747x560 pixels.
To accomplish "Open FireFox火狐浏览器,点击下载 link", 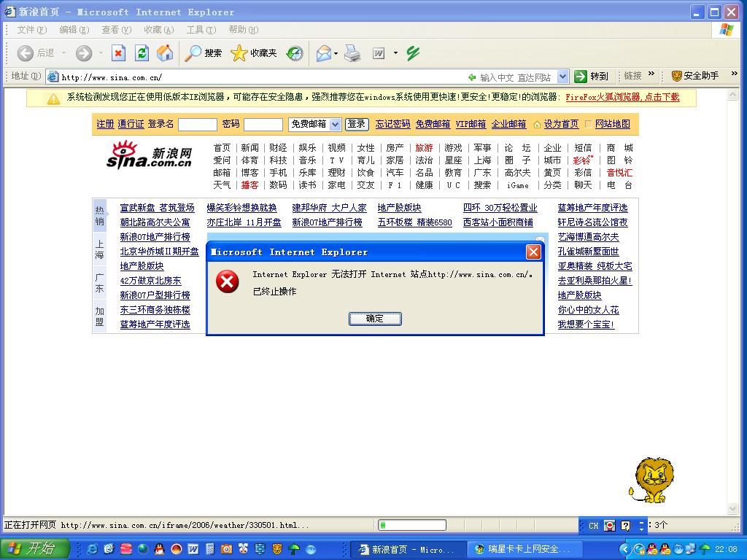I will 622,97.
